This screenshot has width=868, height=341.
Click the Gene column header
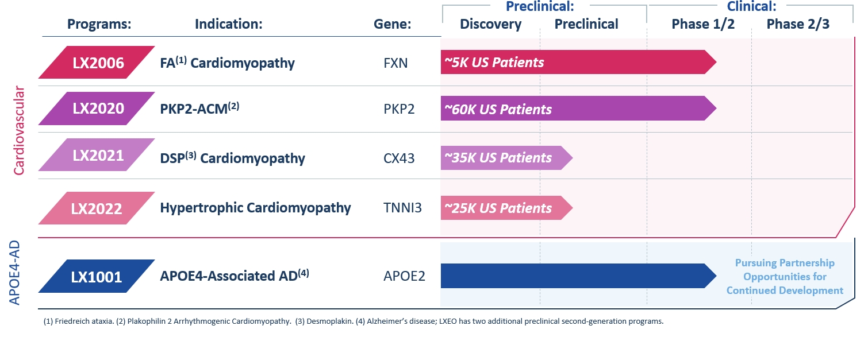[393, 24]
